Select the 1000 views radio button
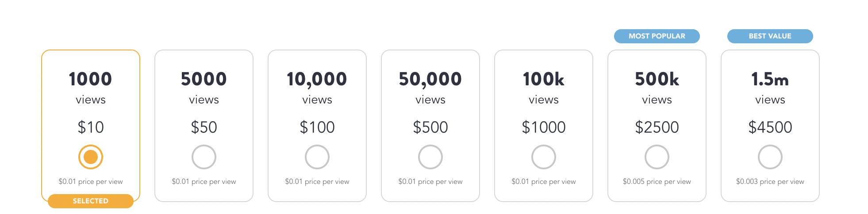Image resolution: width=868 pixels, height=214 pixels. [x=91, y=157]
